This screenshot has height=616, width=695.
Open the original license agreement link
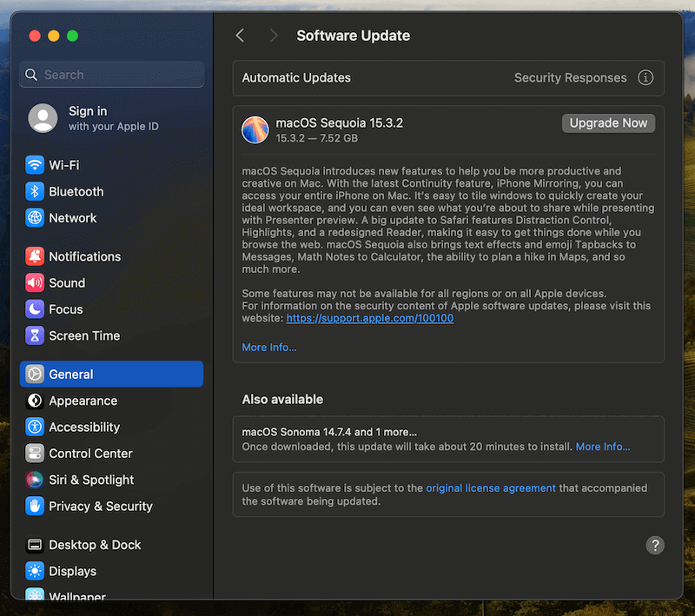(490, 487)
